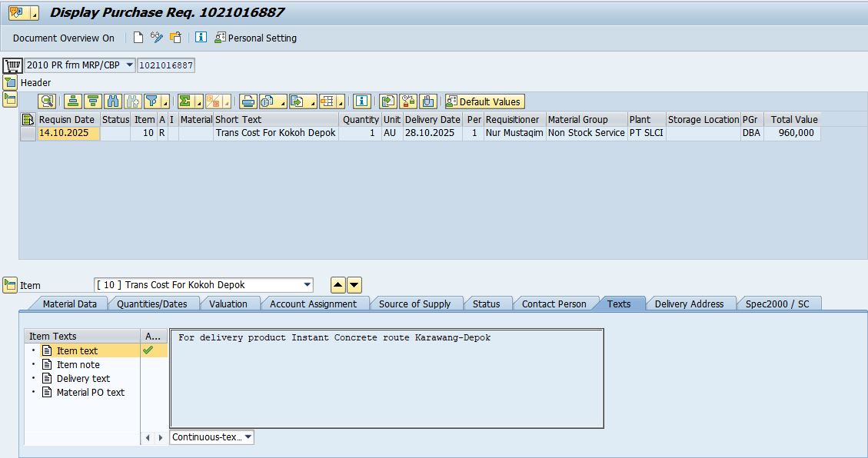This screenshot has height=458, width=868.
Task: Click the Set Filter funnel icon
Action: coord(151,101)
